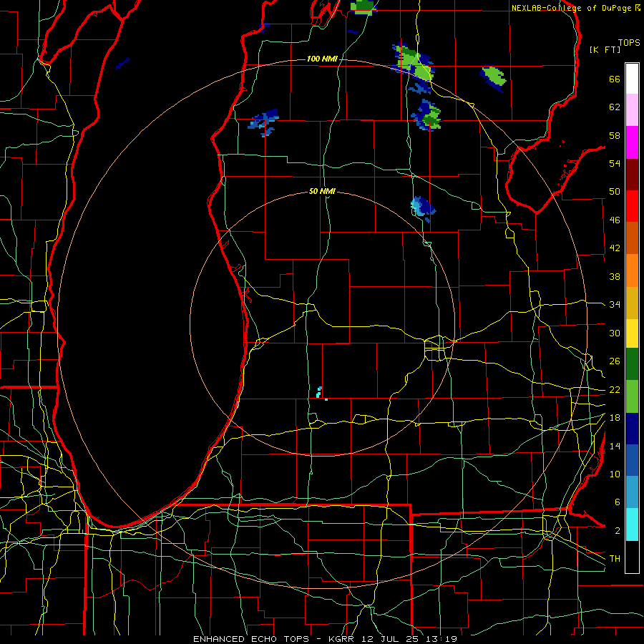644x644 pixels.
Task: Click the "ENHANCED ECHO TOPS" caption text
Action: pos(251,639)
